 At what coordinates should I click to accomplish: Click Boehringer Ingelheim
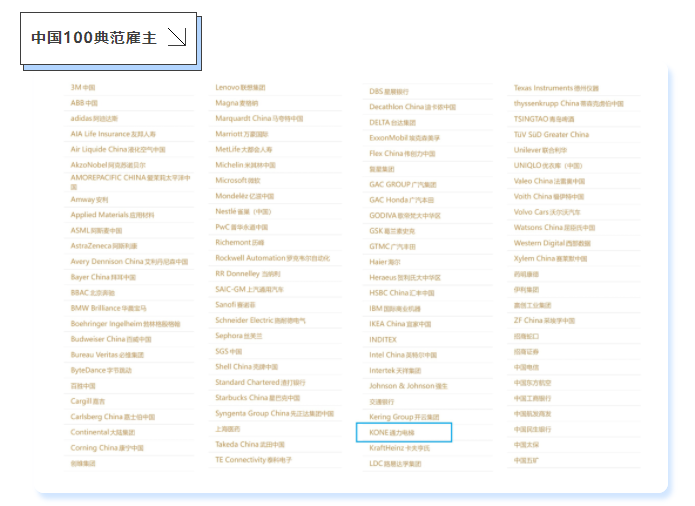click(x=125, y=323)
